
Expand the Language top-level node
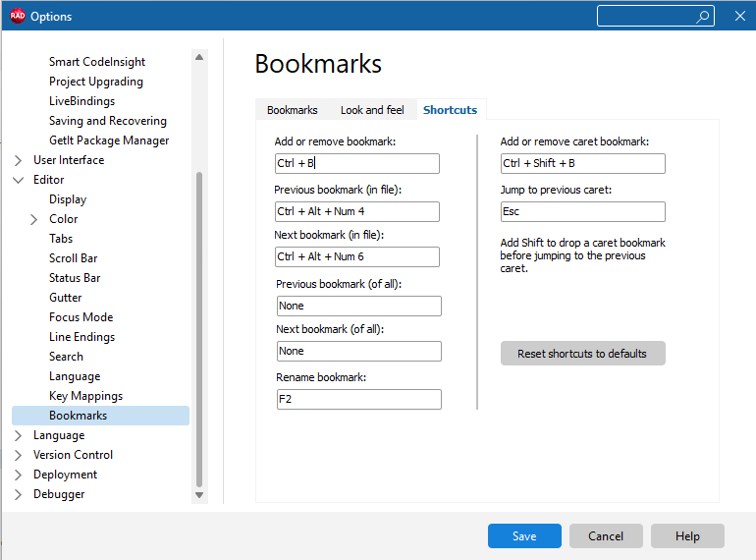[x=18, y=435]
